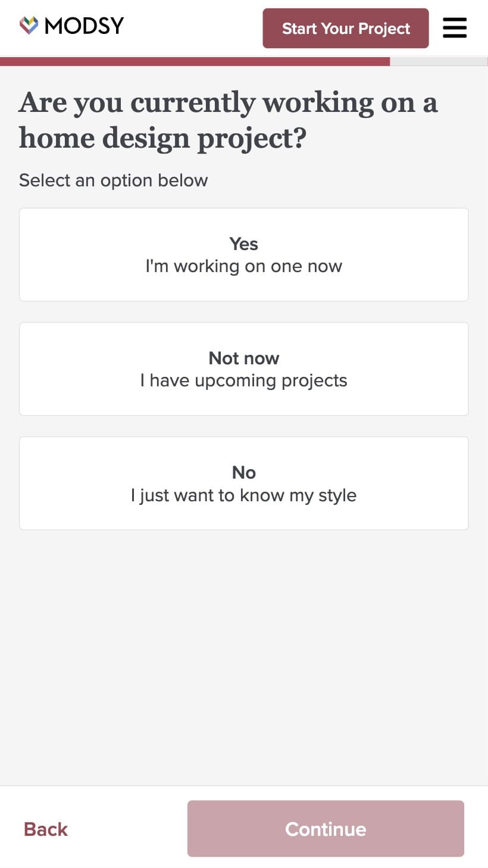Viewport: 488px width, 868px height.
Task: Click the "I have upcoming projects" text
Action: click(x=244, y=380)
